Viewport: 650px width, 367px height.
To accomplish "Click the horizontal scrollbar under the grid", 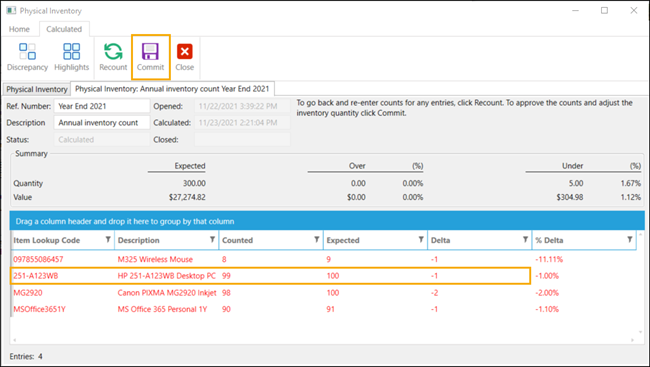I will point(323,340).
